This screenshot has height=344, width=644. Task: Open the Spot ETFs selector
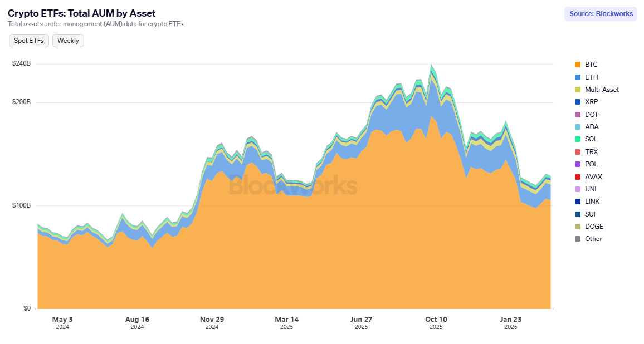[28, 40]
